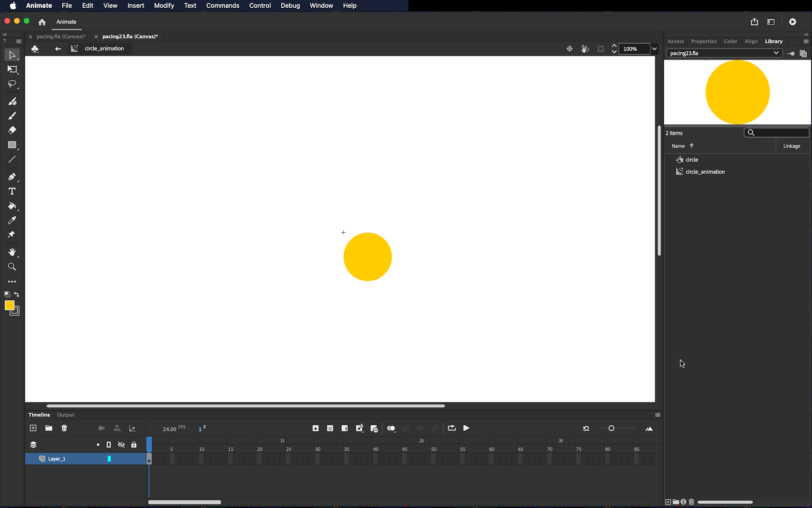Click the Pen tool
The image size is (812, 508).
(12, 177)
